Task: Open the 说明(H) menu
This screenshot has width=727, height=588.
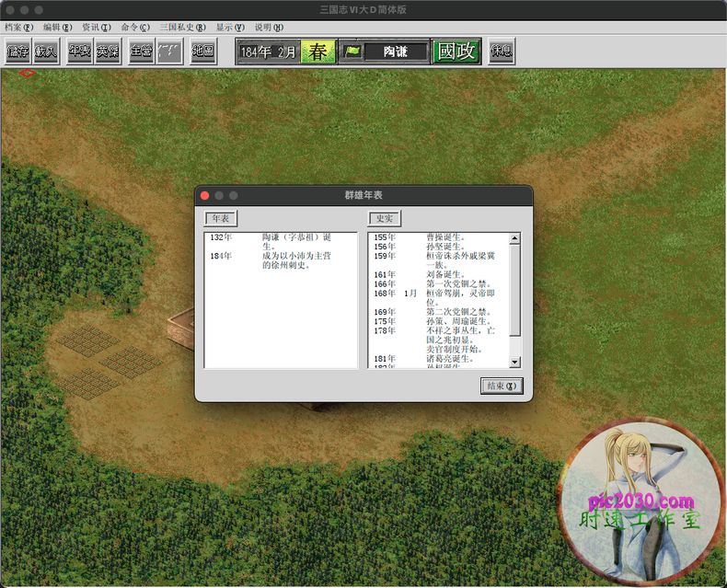Action: pyautogui.click(x=269, y=28)
